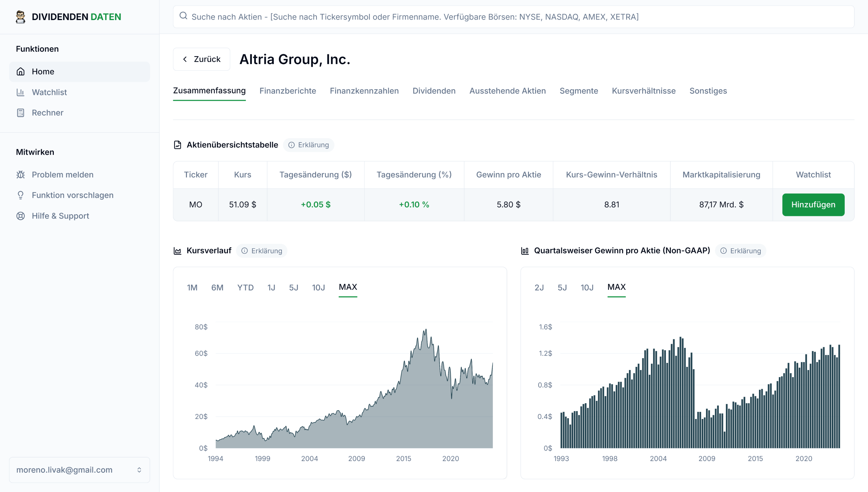This screenshot has height=492, width=868.
Task: Click the Marktkapitalisierung column header
Action: [721, 175]
